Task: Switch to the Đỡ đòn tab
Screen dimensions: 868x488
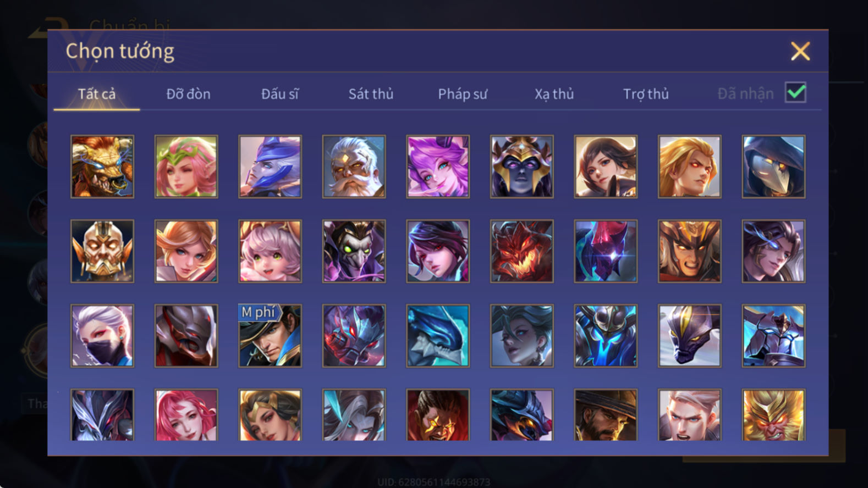Action: [188, 94]
